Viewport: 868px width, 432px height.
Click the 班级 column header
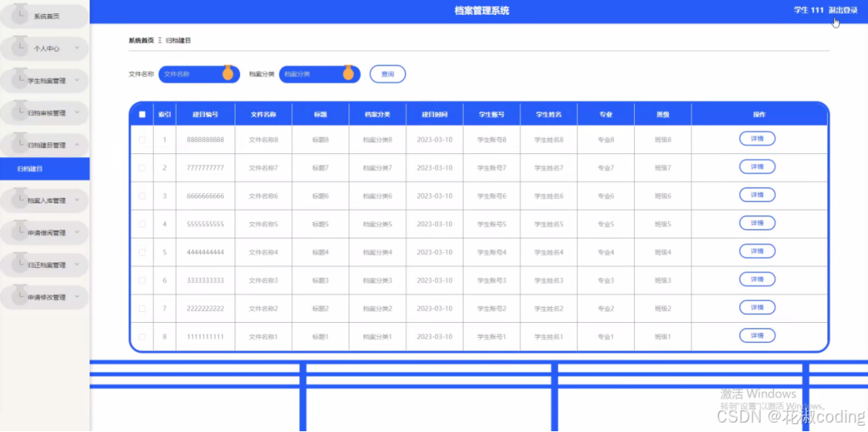(x=662, y=115)
